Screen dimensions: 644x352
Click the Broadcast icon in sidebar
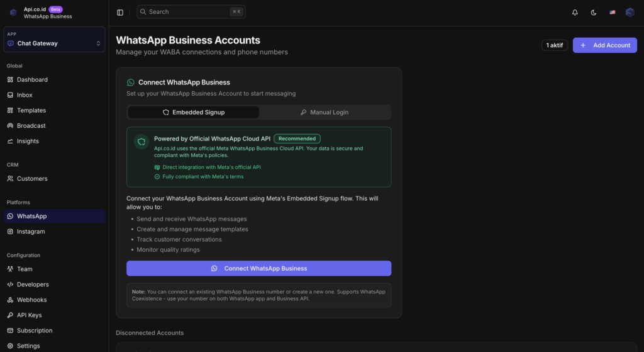(x=10, y=126)
